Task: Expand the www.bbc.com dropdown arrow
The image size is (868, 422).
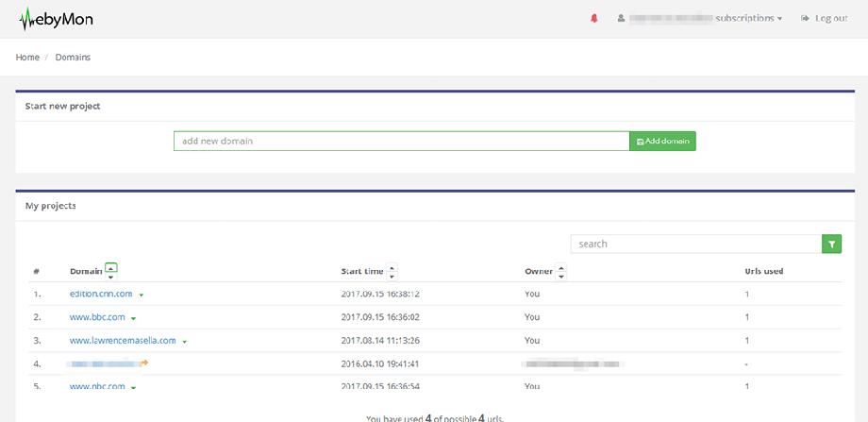Action: 133,318
